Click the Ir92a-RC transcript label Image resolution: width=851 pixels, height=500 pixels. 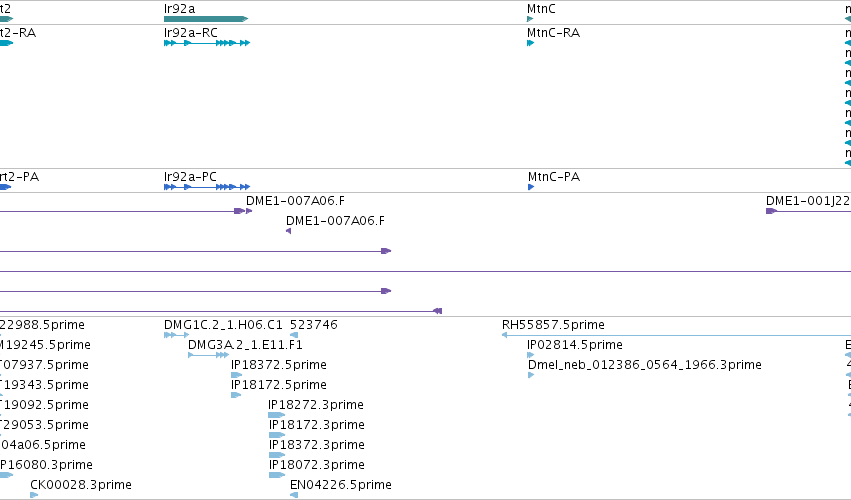pyautogui.click(x=190, y=33)
